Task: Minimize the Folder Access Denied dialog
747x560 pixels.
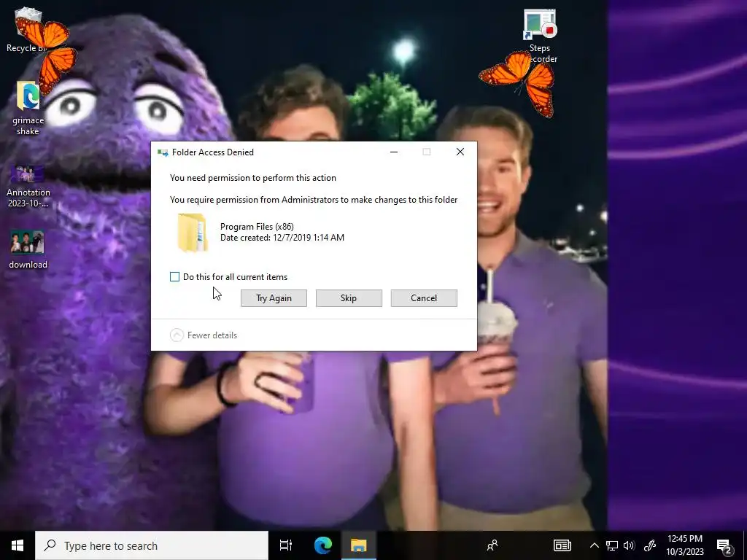Action: pos(394,152)
